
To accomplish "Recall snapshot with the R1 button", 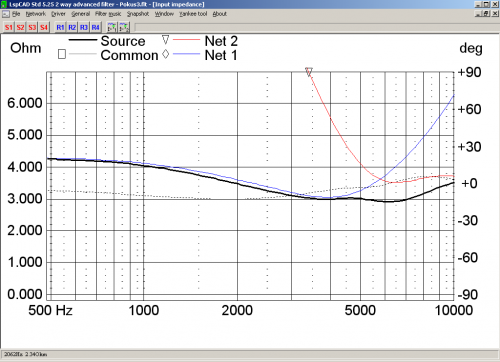I will 60,27.
